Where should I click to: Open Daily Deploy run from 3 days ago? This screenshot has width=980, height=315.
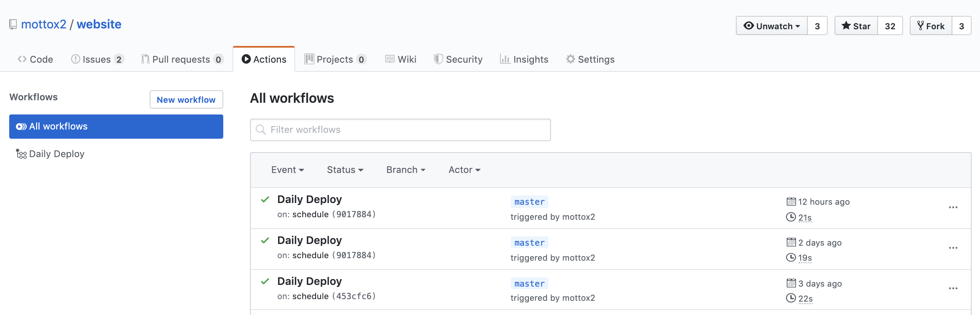tap(309, 281)
